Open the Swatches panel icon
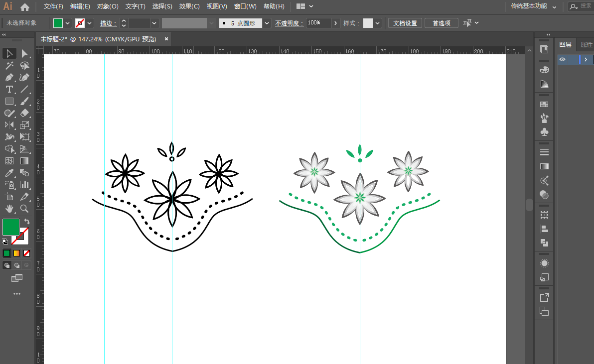 click(x=544, y=104)
